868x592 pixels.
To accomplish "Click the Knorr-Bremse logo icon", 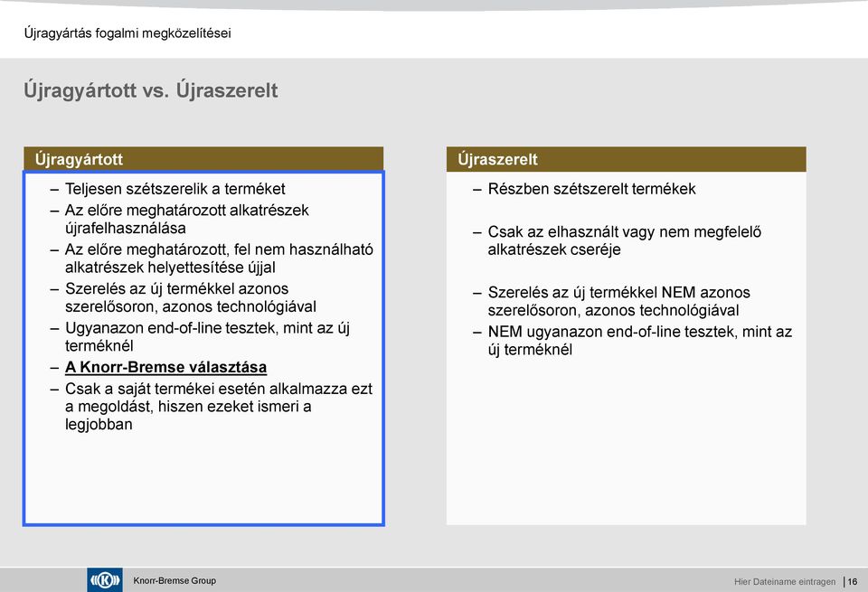I will pyautogui.click(x=105, y=580).
